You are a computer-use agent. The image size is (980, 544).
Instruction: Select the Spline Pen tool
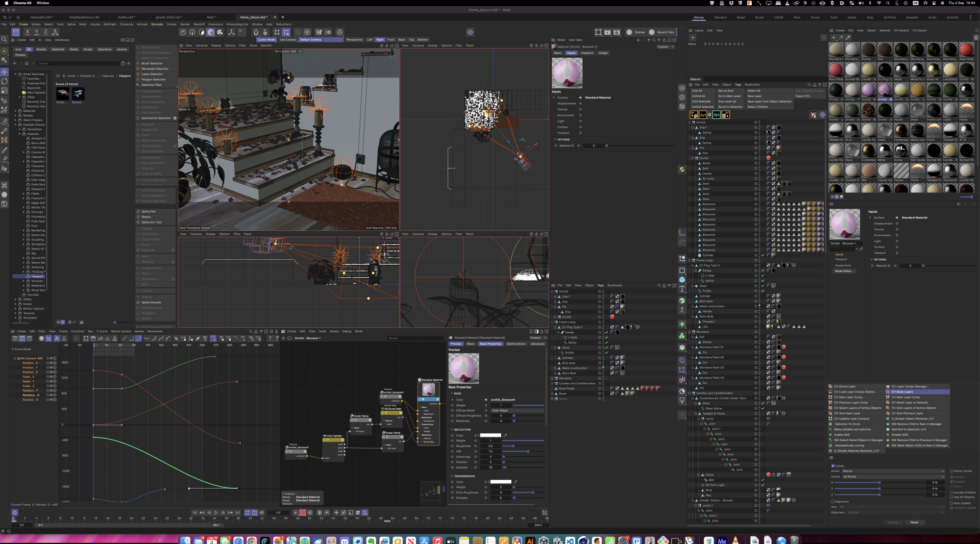point(148,212)
